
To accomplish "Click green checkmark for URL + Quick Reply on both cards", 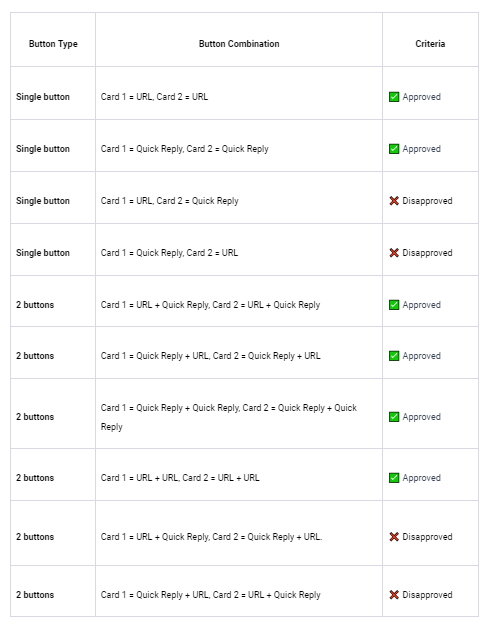I will [x=394, y=305].
